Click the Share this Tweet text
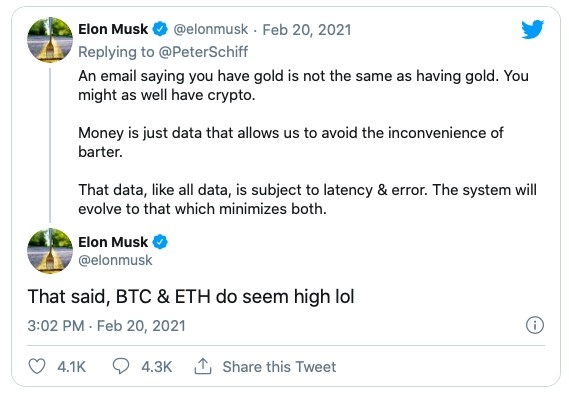This screenshot has width=569, height=393. (x=279, y=367)
